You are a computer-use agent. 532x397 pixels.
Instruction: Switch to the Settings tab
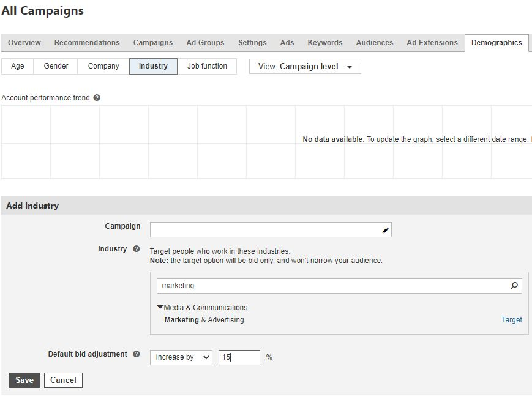tap(252, 43)
